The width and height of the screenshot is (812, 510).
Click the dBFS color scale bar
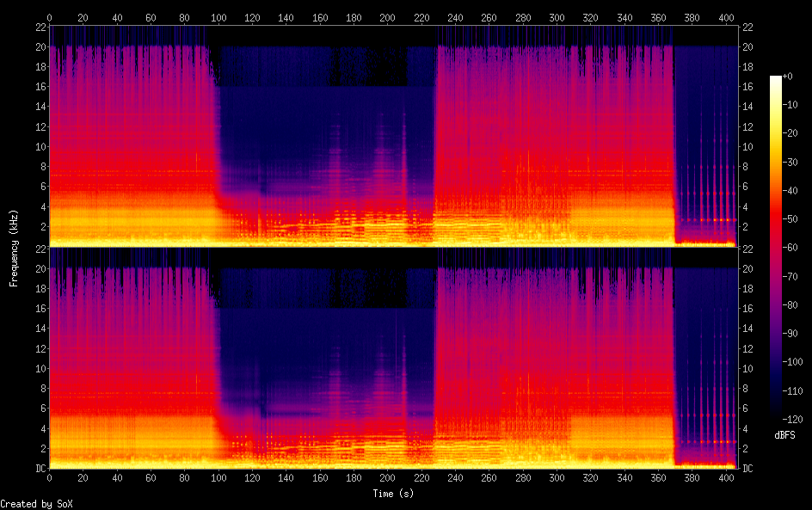[x=775, y=247]
